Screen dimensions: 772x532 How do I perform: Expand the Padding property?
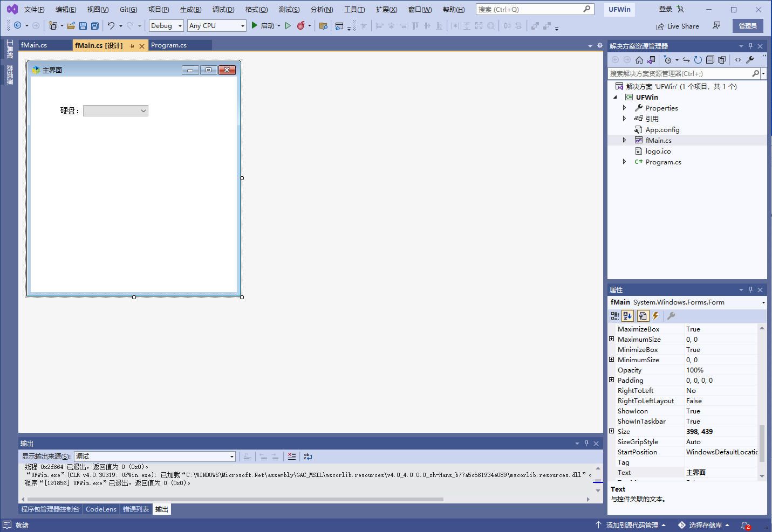pos(612,380)
